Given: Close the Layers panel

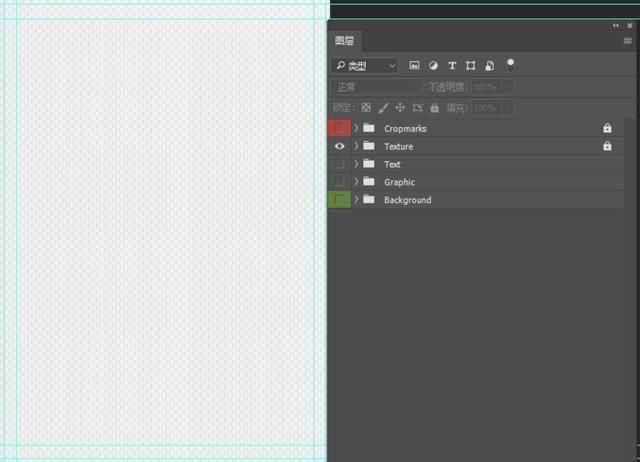Looking at the screenshot, I should (630, 26).
